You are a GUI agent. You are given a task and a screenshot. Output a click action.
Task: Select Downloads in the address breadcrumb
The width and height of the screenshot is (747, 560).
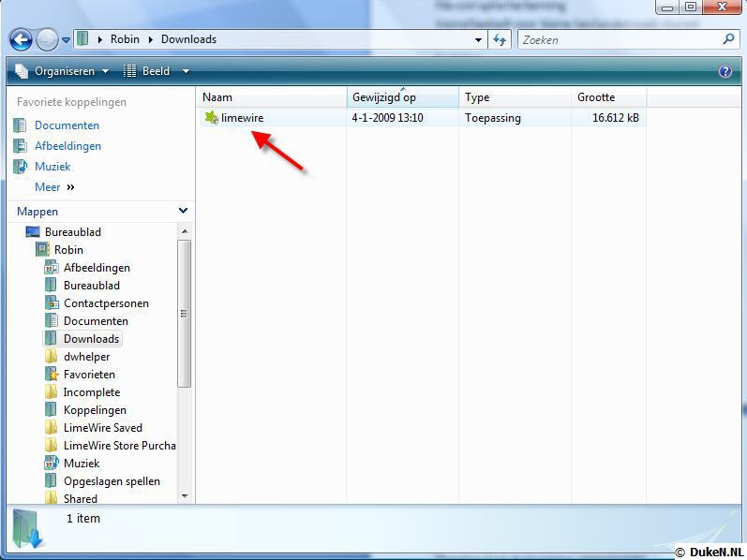coord(188,39)
